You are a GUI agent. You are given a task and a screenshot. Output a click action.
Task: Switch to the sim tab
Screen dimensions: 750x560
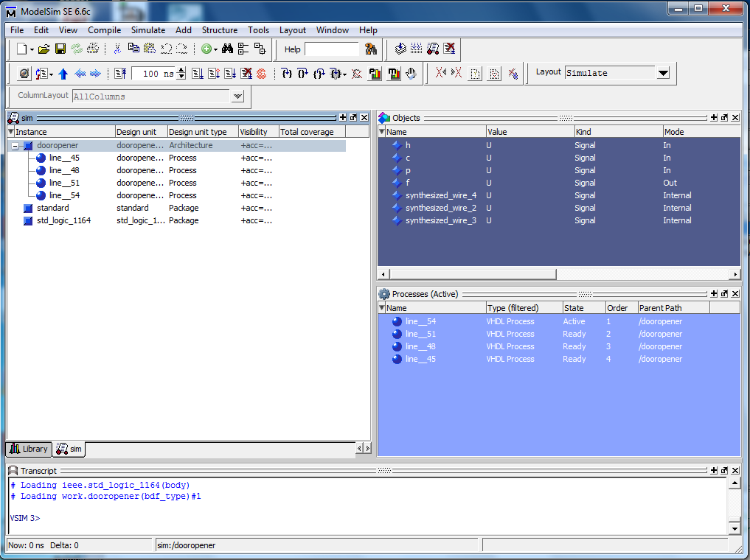(69, 449)
